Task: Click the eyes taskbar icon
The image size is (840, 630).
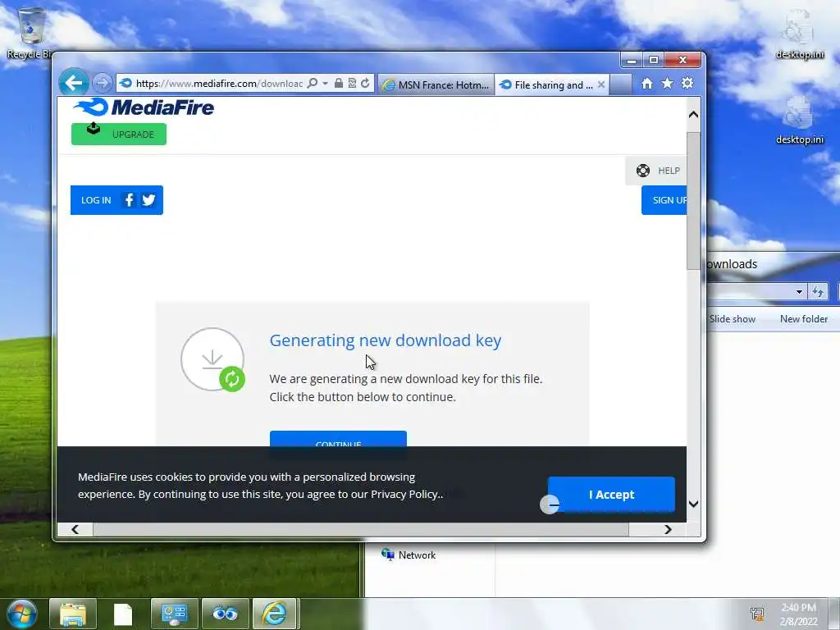Action: tap(225, 614)
